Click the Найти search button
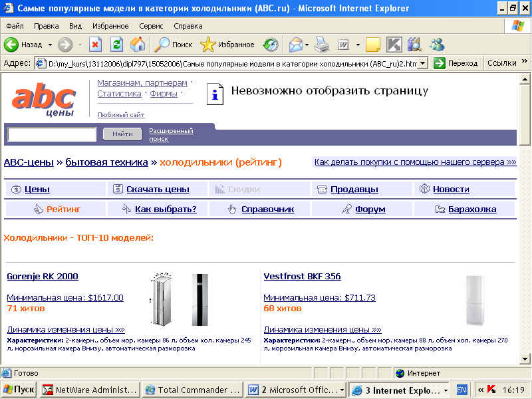Viewport: 532px width, 399px height. 122,134
